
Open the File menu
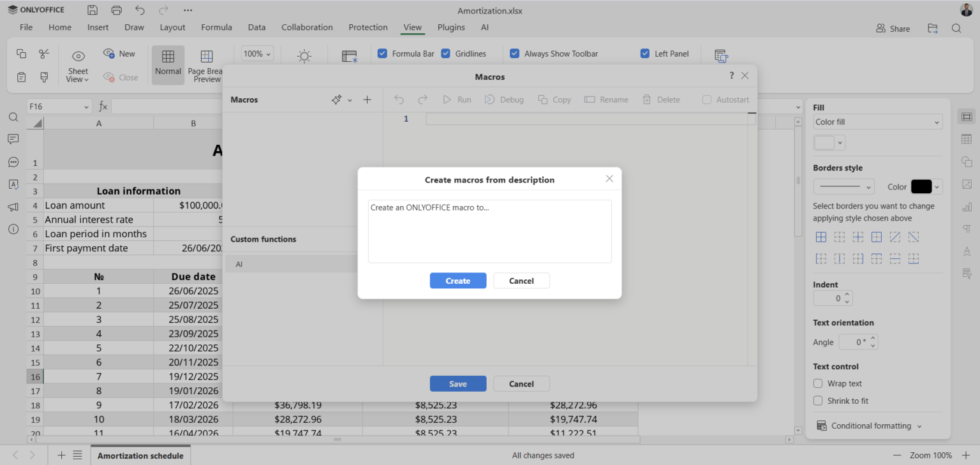coord(26,27)
